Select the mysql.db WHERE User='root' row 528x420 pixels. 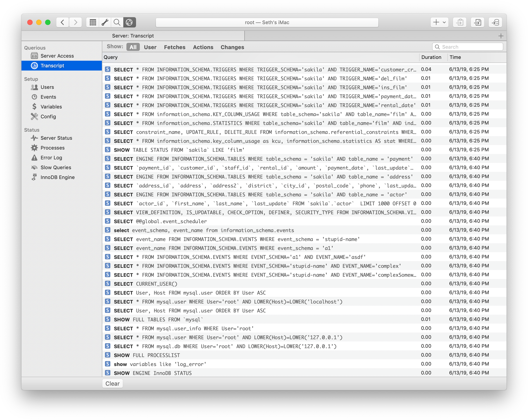304,346
